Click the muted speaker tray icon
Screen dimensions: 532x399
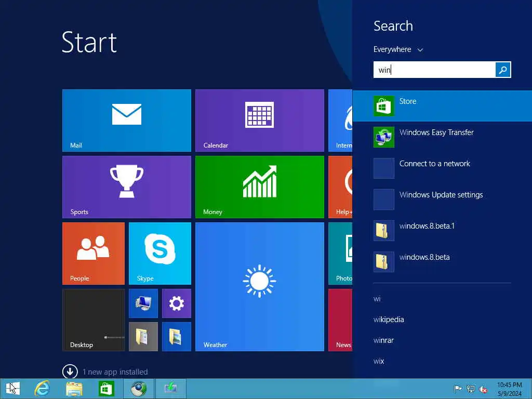click(x=483, y=389)
